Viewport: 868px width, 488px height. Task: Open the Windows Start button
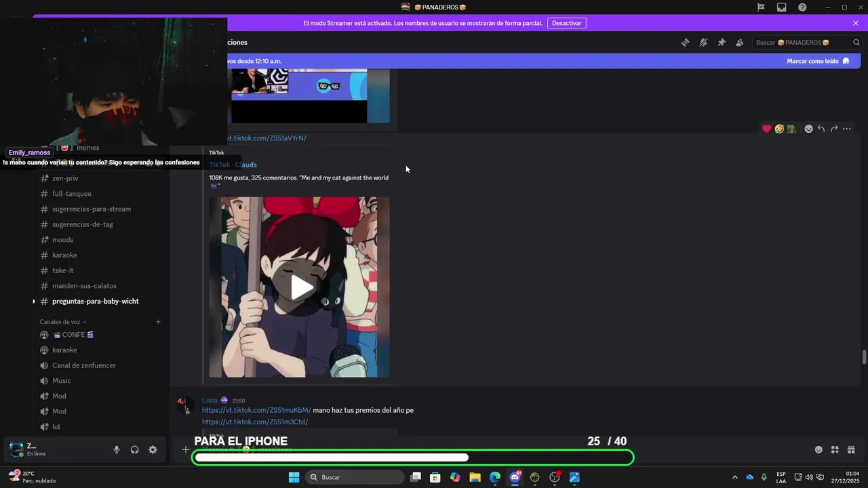294,477
